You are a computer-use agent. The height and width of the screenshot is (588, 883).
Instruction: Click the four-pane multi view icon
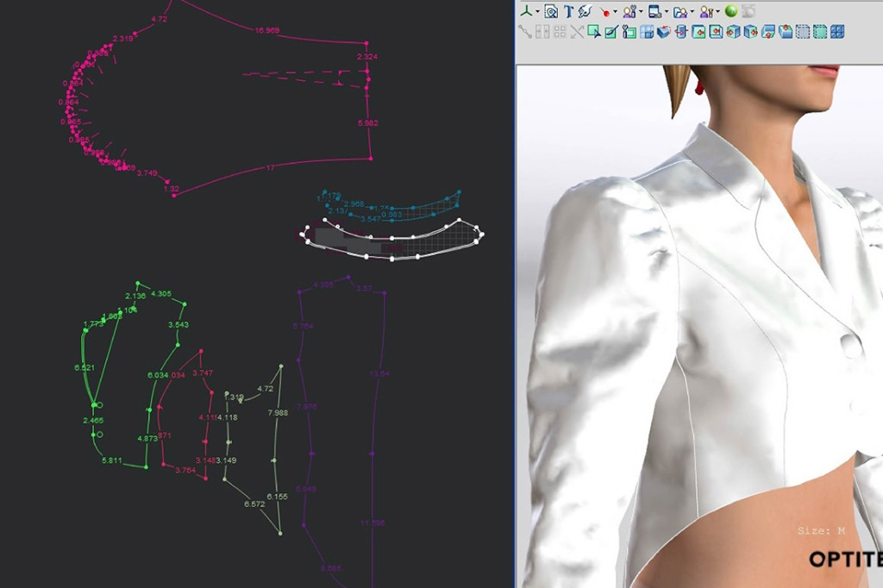[647, 32]
